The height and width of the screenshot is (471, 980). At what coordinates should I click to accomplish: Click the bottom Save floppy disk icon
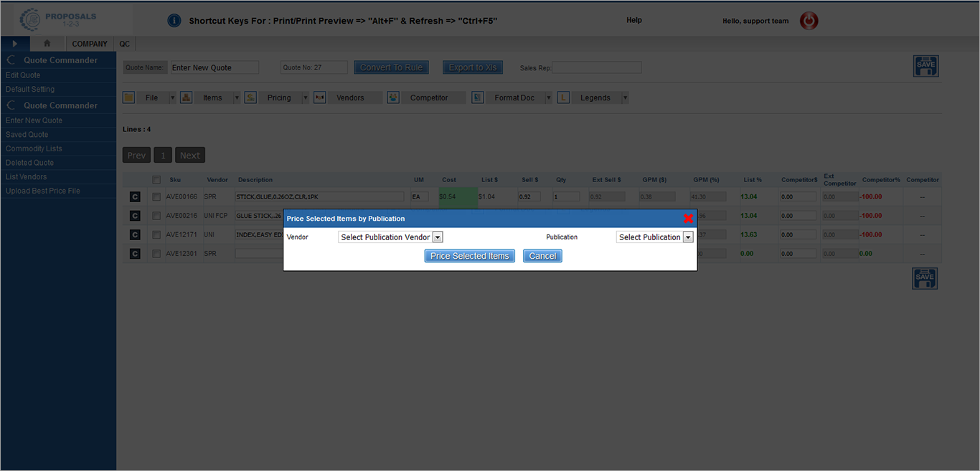click(x=925, y=279)
